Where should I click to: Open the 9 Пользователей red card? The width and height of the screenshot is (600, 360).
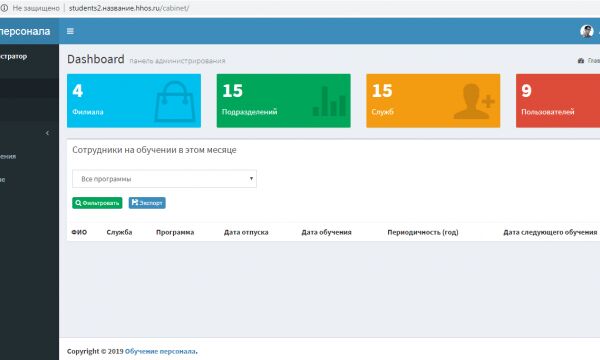click(x=558, y=101)
